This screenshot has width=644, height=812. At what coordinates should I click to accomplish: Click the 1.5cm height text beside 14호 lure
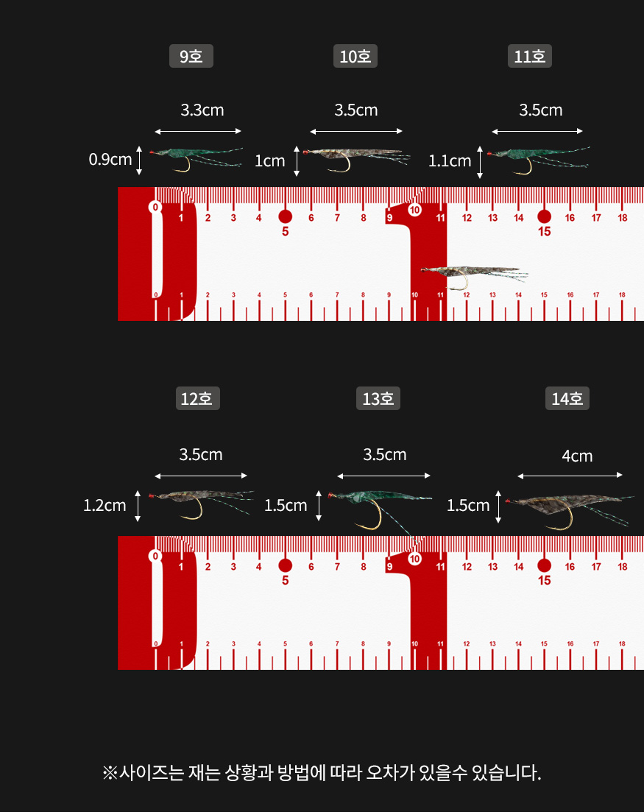468,506
